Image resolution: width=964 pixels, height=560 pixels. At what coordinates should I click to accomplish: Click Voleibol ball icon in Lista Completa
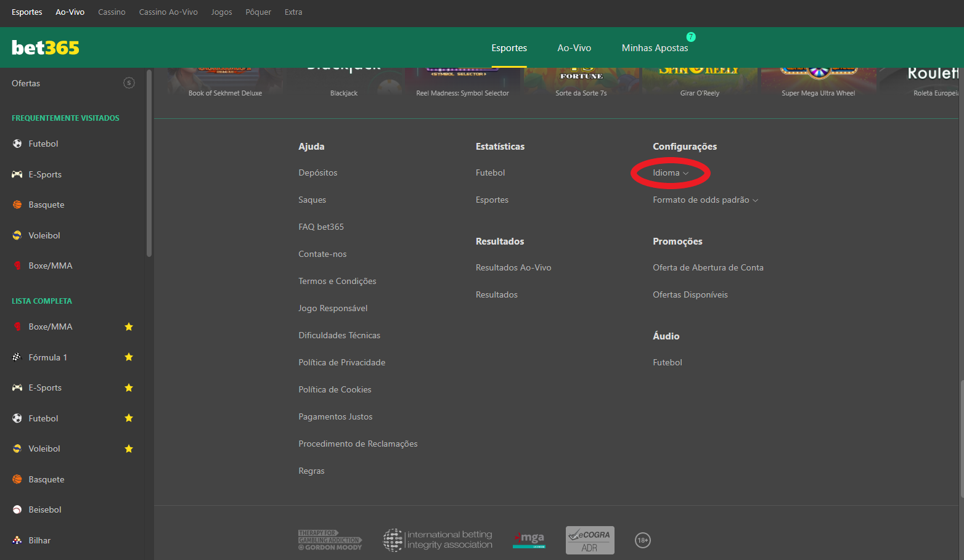tap(17, 448)
